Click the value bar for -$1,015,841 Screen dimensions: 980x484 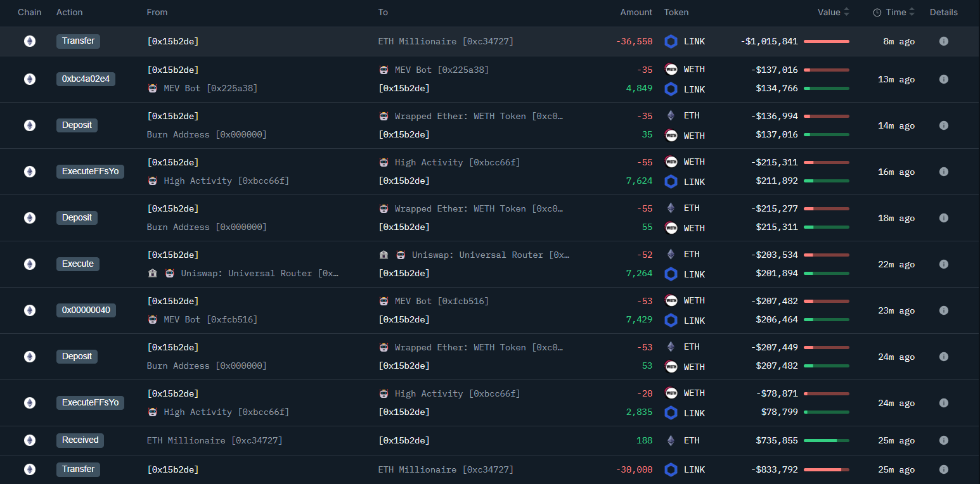[x=826, y=41]
